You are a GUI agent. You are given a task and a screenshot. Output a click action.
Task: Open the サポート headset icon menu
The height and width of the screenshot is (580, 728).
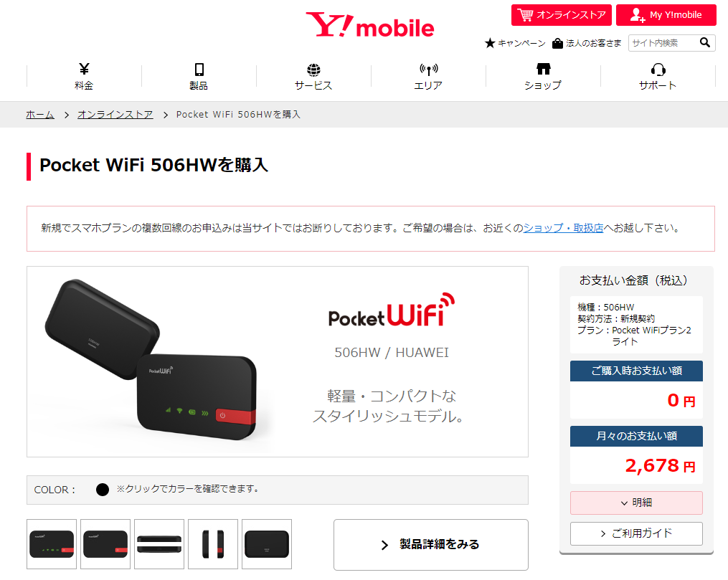point(658,76)
